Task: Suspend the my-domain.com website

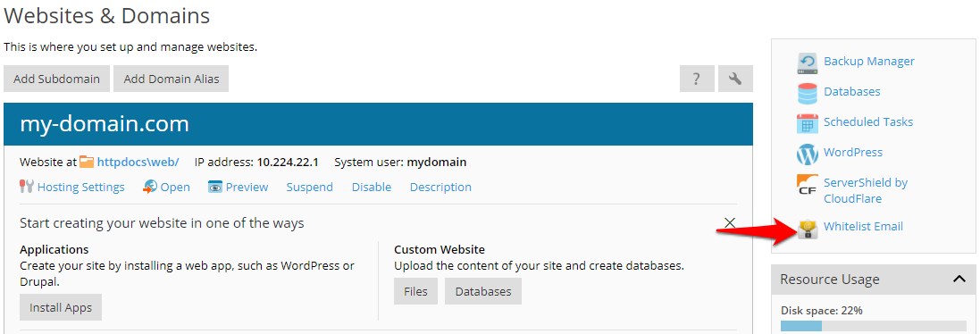Action: pos(309,188)
